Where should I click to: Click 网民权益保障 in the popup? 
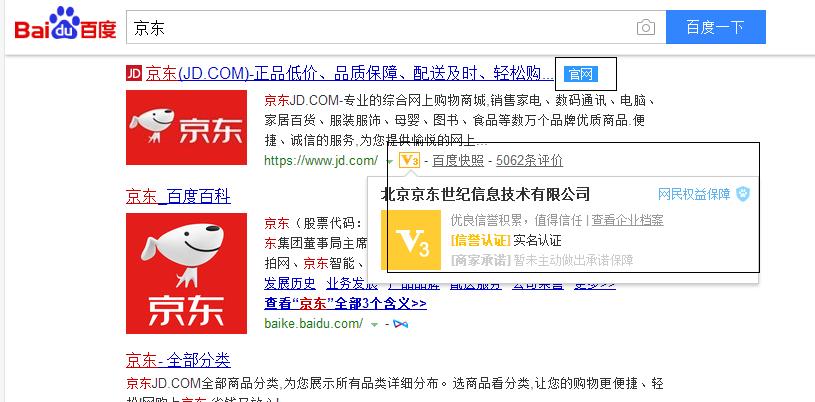pyautogui.click(x=694, y=194)
